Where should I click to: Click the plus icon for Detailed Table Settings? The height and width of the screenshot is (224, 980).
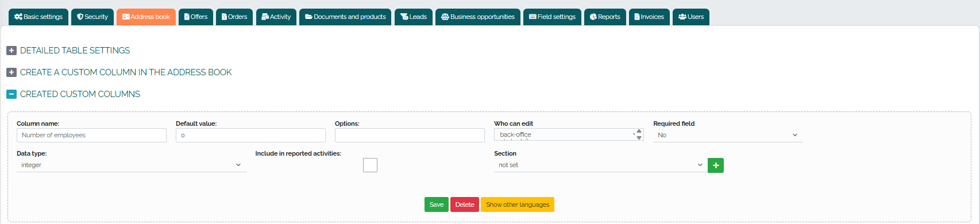point(11,51)
